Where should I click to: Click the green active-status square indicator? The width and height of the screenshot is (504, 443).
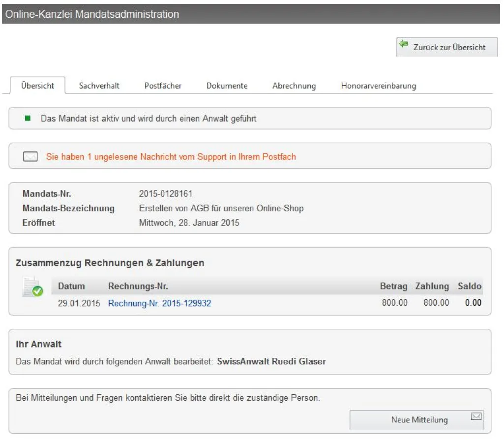pyautogui.click(x=28, y=119)
